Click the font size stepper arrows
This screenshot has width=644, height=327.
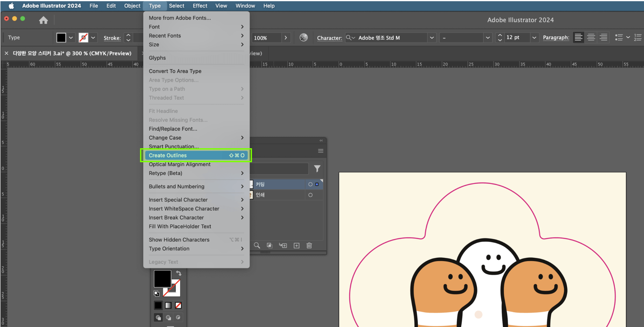coord(500,38)
